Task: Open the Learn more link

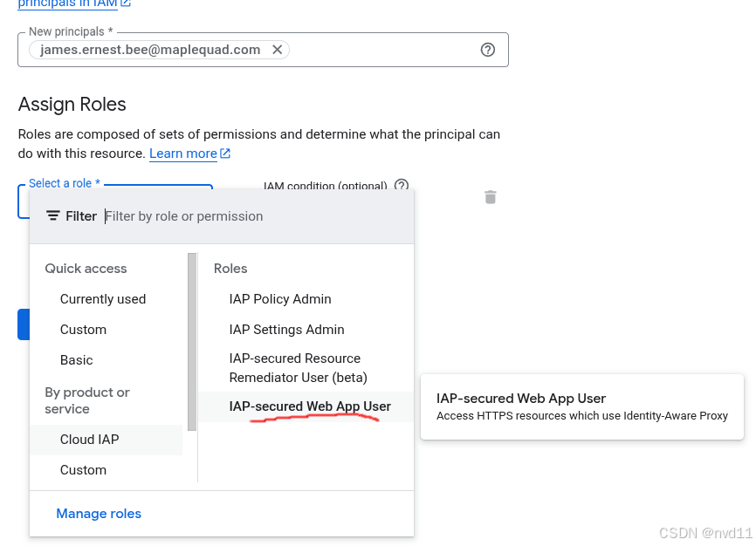Action: tap(183, 154)
